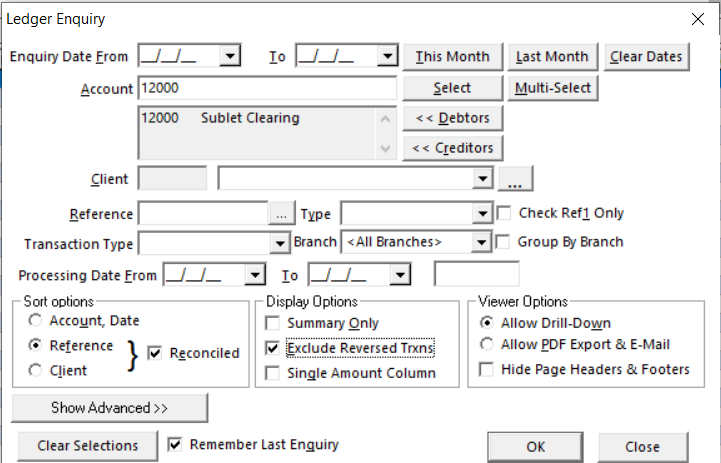Viewport: 721px width, 463px height.
Task: Enable the Summary Only checkbox
Action: pyautogui.click(x=273, y=324)
